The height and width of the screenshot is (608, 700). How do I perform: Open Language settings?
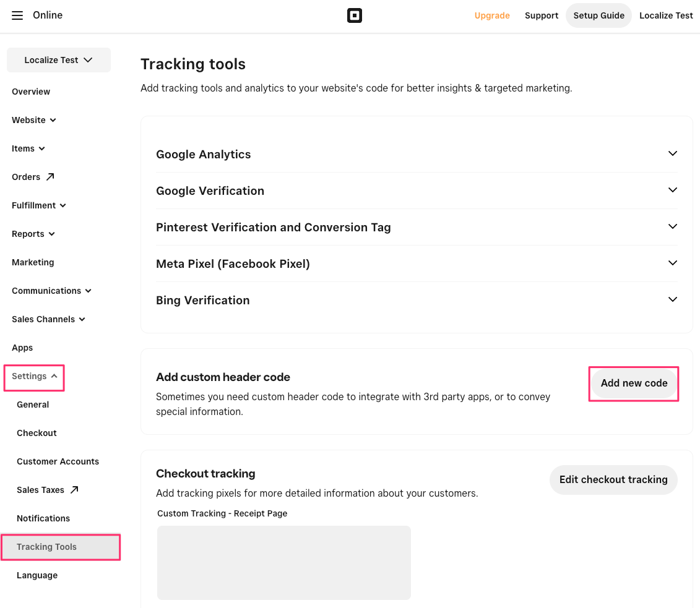tap(37, 575)
